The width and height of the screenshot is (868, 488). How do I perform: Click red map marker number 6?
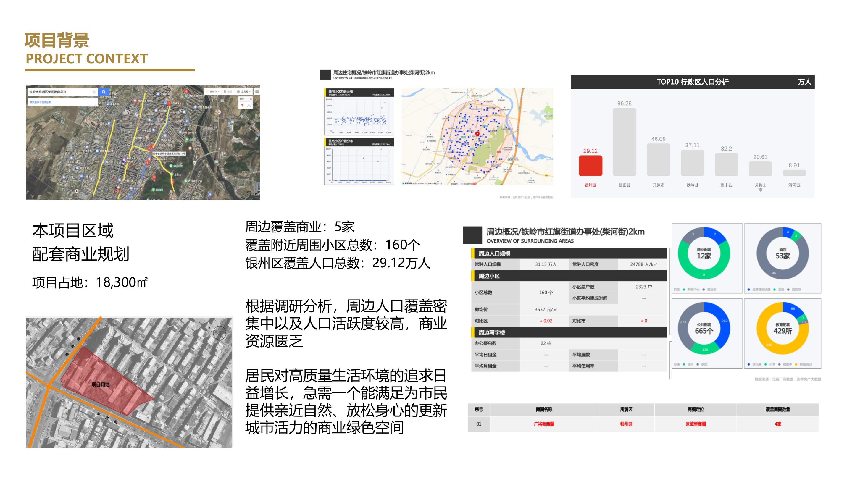pyautogui.click(x=147, y=163)
